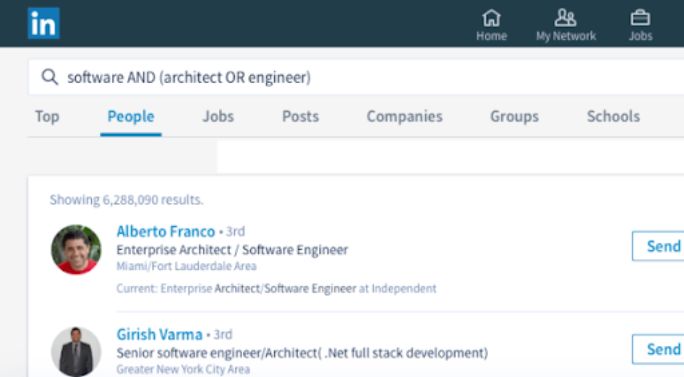Switch to the Companies tab

(x=404, y=117)
